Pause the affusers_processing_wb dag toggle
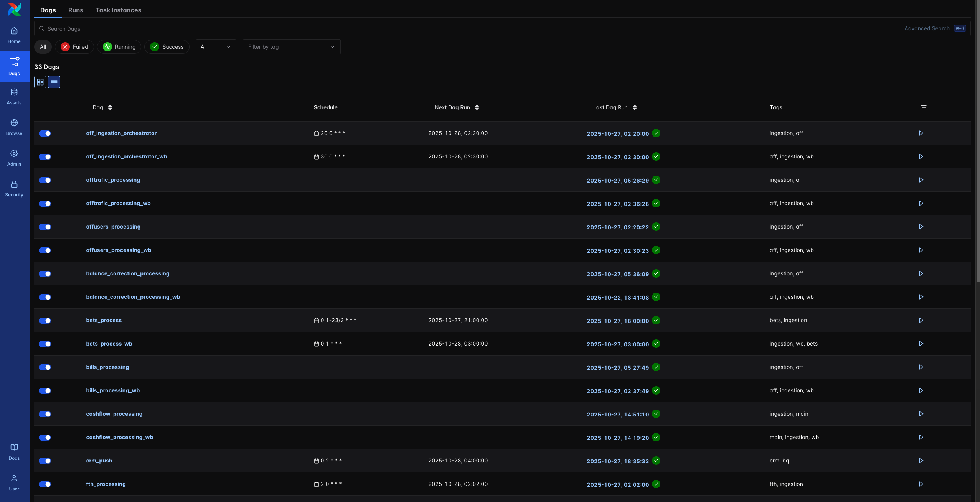 pyautogui.click(x=45, y=250)
